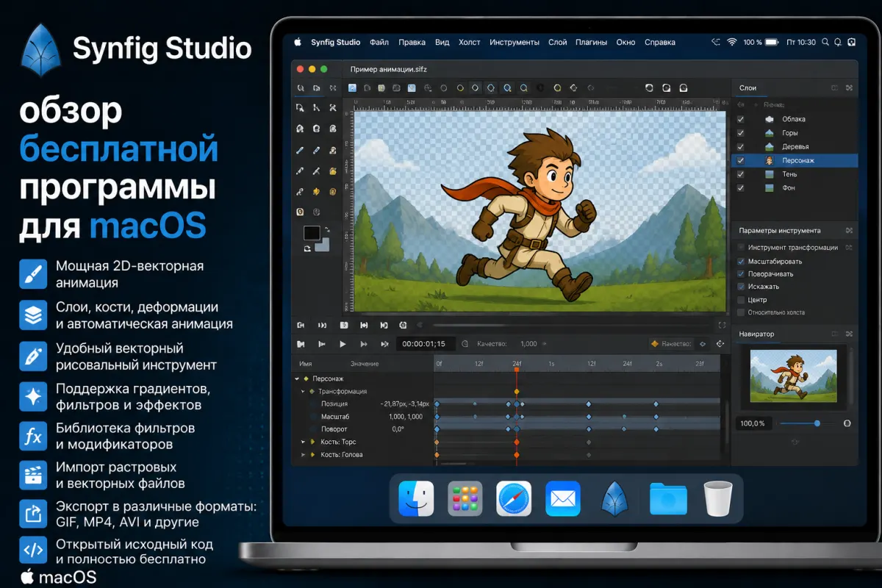The height and width of the screenshot is (588, 882).
Task: Open the Правка menu
Action: point(412,42)
